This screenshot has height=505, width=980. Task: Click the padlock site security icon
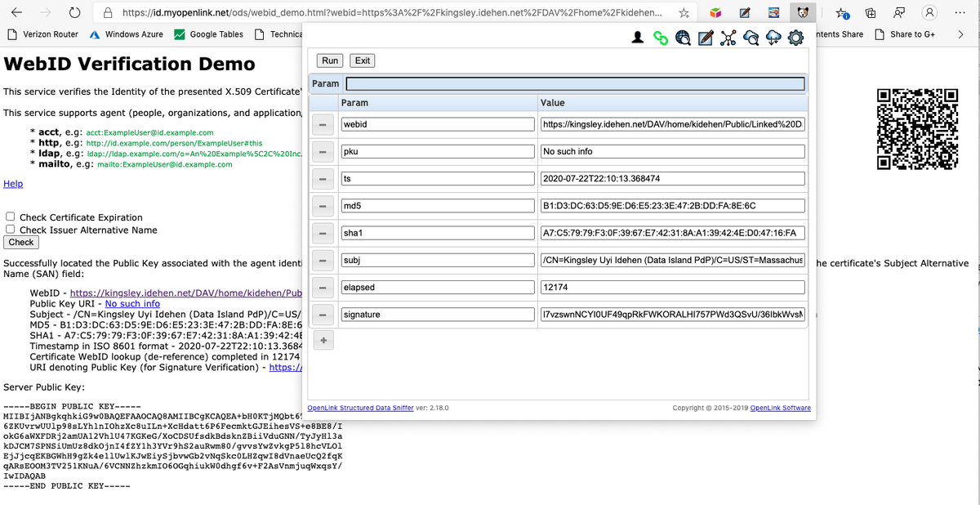(x=109, y=13)
